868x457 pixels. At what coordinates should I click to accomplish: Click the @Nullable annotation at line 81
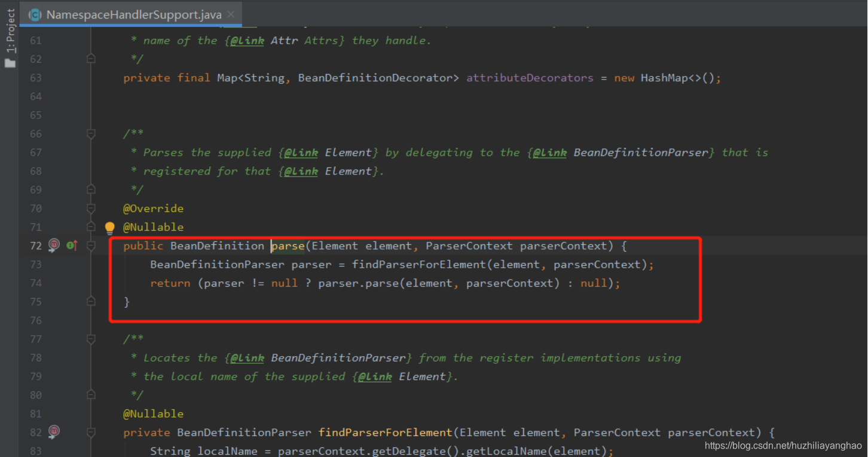(x=154, y=413)
